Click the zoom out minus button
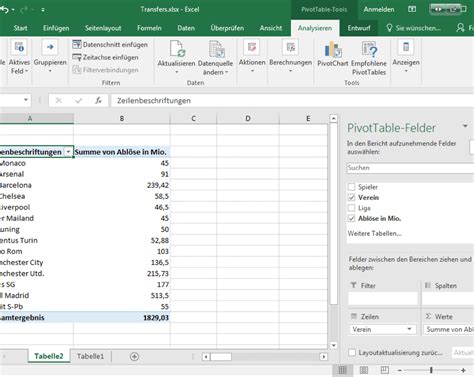This screenshot has height=377, width=474. pyautogui.click(x=400, y=370)
